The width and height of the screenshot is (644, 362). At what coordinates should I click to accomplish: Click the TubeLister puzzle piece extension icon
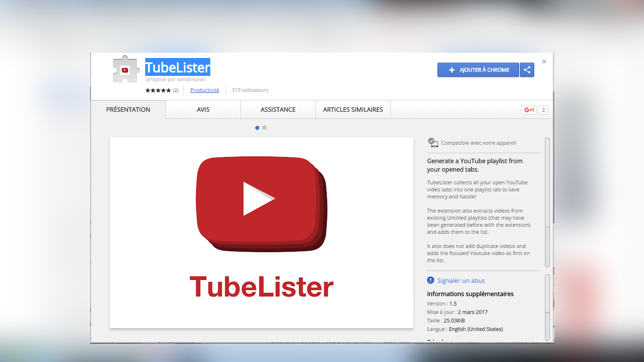tap(125, 70)
